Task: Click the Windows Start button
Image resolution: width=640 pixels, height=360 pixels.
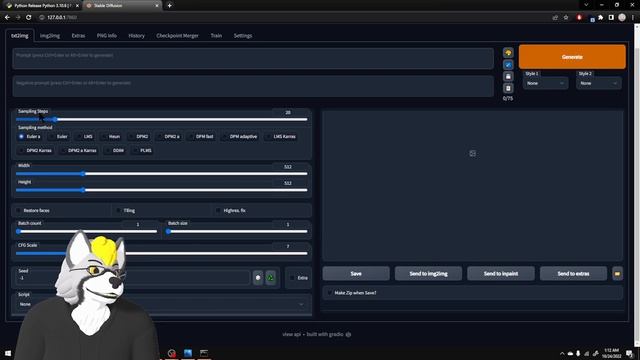Action: [7, 353]
